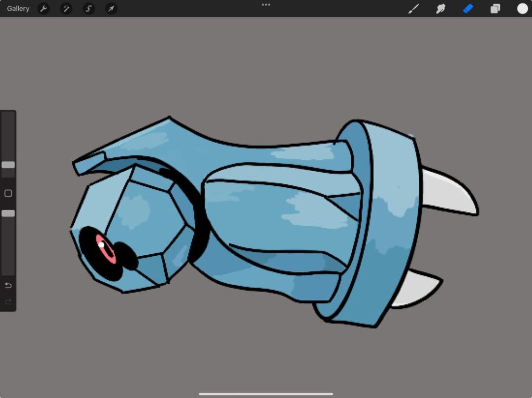
Task: Return to the Gallery
Action: pyautogui.click(x=18, y=8)
